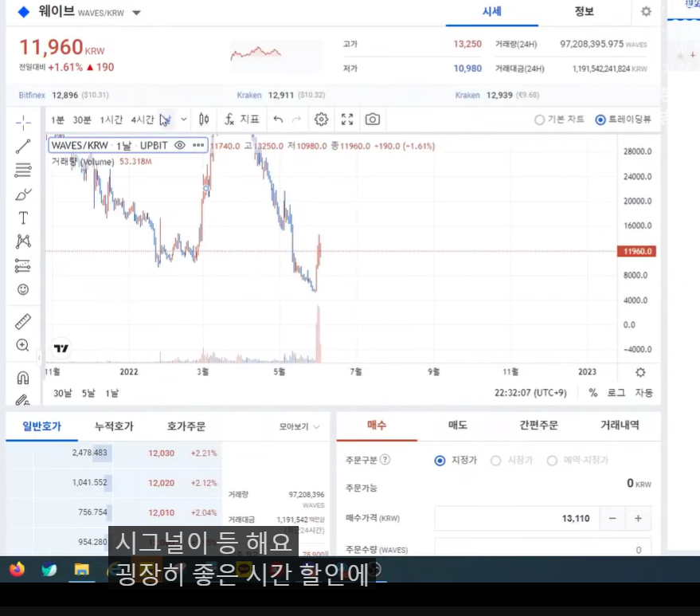Switch to 시세 tab

(x=491, y=12)
